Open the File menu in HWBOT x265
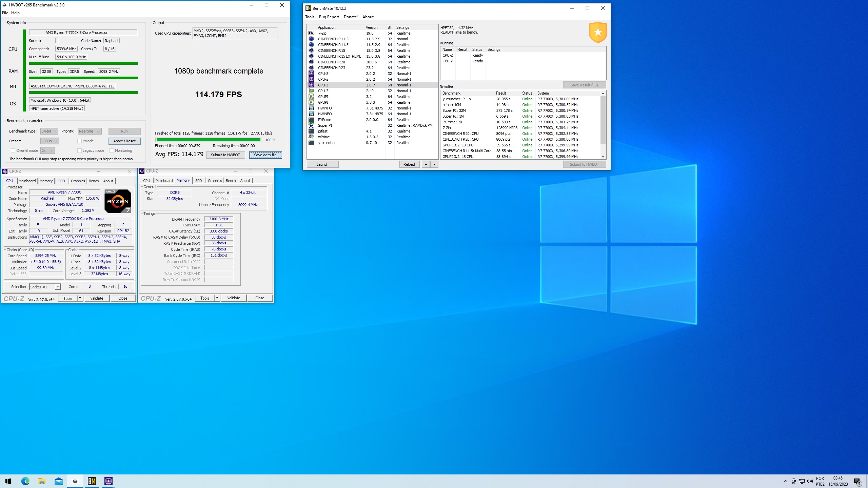868x488 pixels. 5,13
